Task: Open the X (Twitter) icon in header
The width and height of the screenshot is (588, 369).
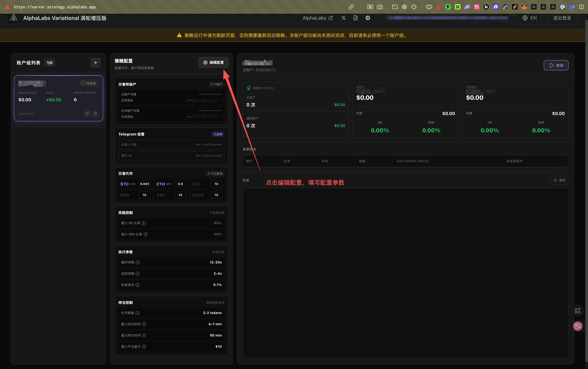Action: point(343,18)
